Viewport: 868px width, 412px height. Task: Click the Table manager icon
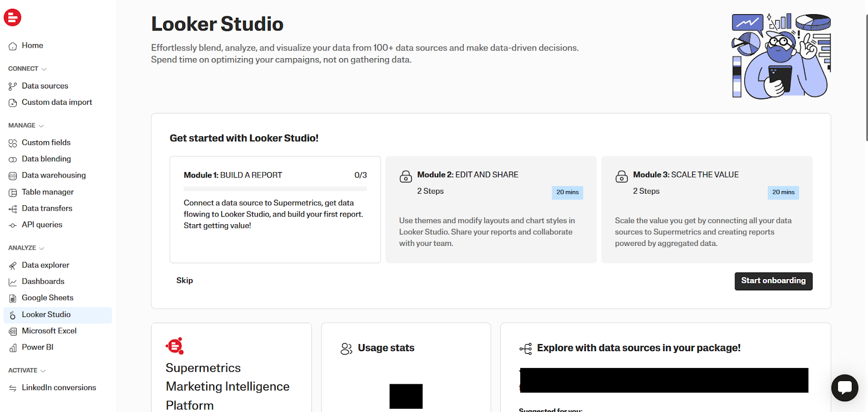(x=12, y=192)
